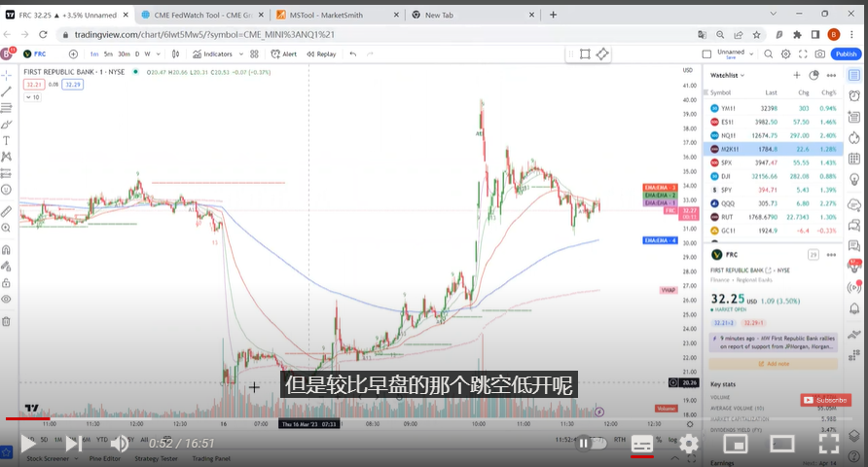Toggle lock all drawing tools
The image size is (868, 467).
click(7, 283)
